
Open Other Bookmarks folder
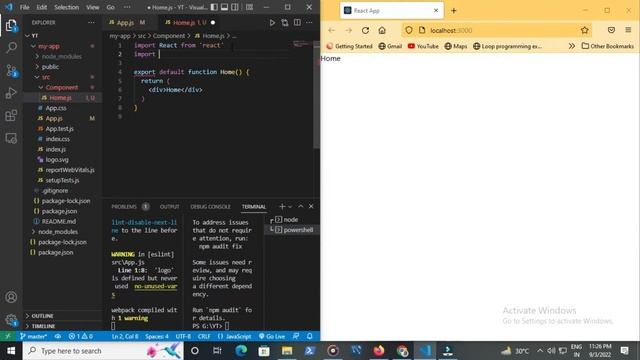click(607, 46)
